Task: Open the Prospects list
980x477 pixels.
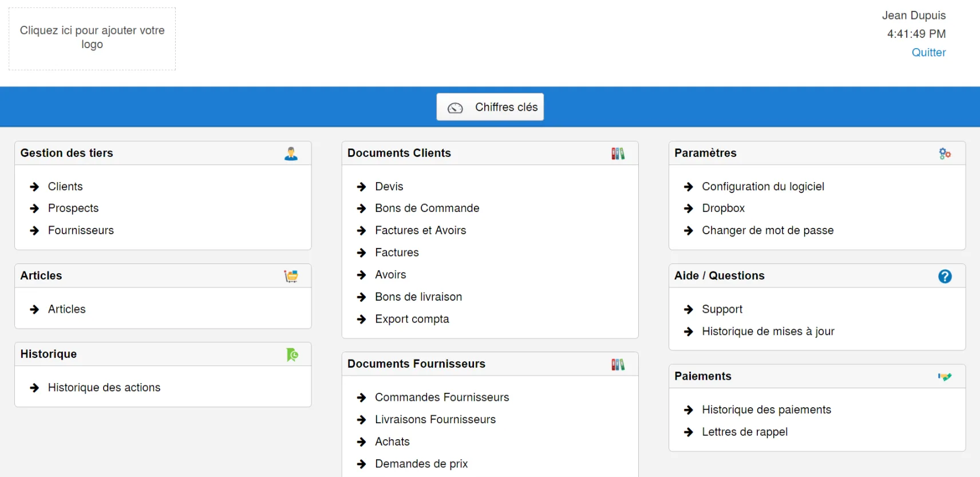Action: pyautogui.click(x=73, y=208)
